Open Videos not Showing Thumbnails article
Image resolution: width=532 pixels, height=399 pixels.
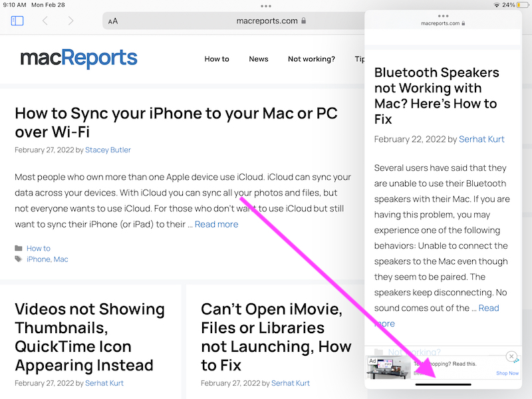(90, 337)
